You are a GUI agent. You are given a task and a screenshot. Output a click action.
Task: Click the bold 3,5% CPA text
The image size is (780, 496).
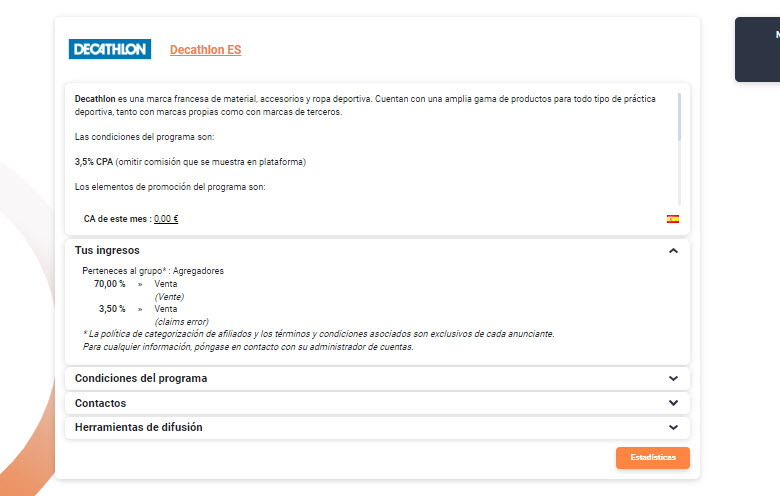[x=94, y=162]
